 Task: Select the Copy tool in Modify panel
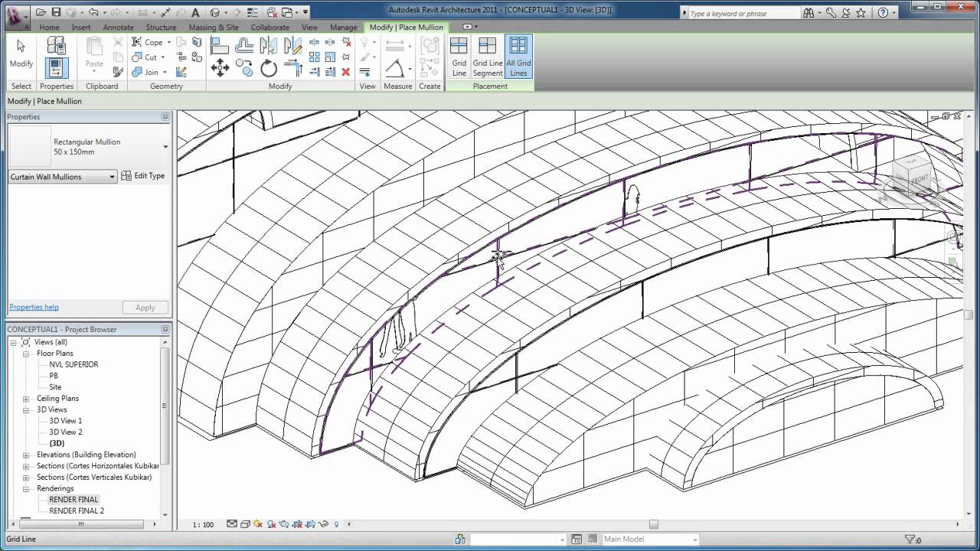tap(244, 69)
